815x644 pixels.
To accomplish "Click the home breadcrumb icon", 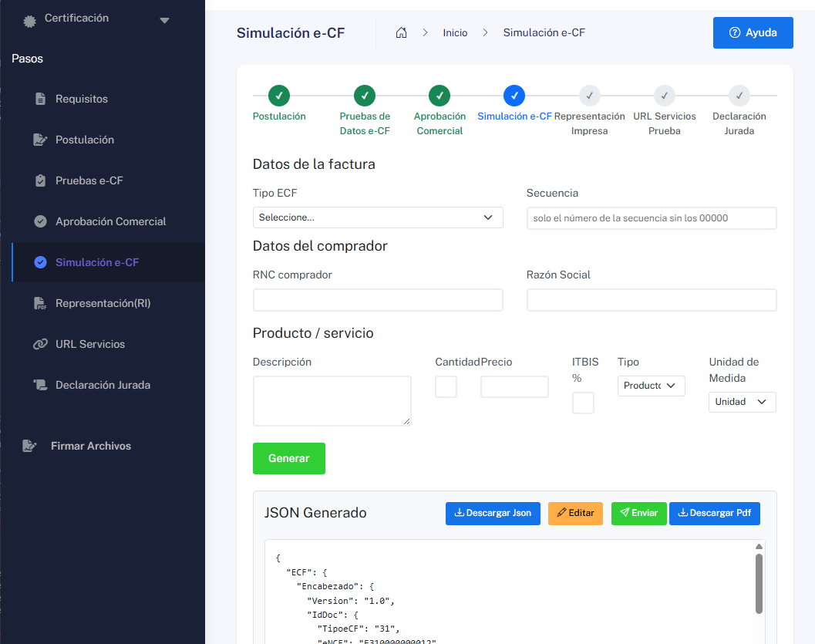I will [x=401, y=32].
